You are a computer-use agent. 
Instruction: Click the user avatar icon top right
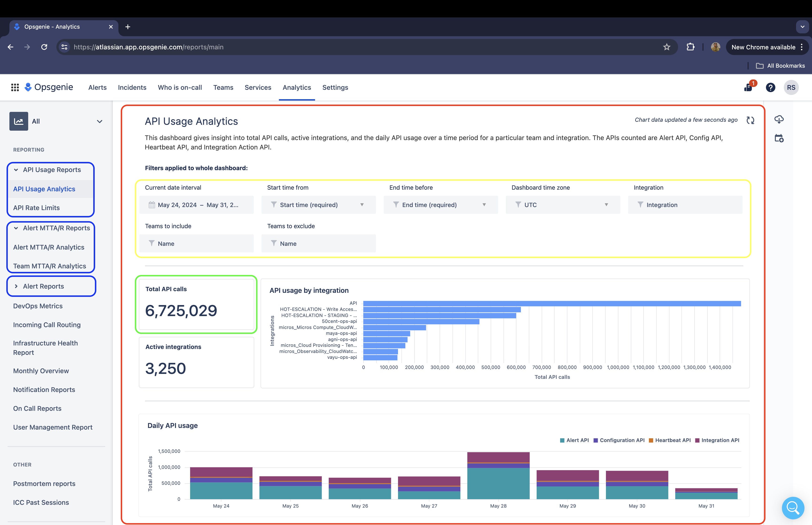tap(715, 47)
